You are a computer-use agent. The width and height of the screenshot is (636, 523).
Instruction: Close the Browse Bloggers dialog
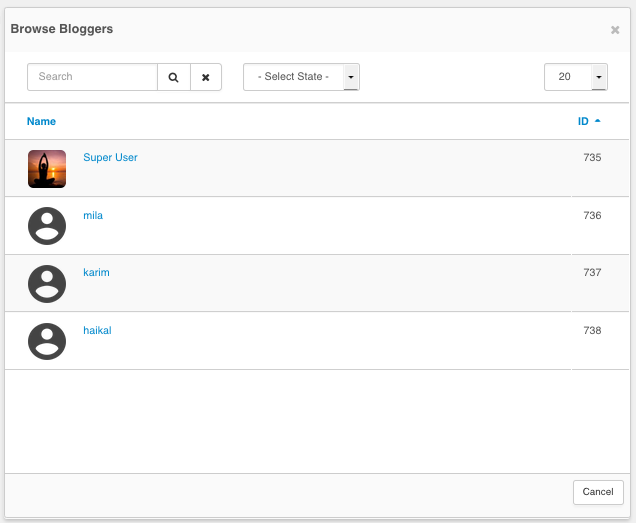pos(615,30)
